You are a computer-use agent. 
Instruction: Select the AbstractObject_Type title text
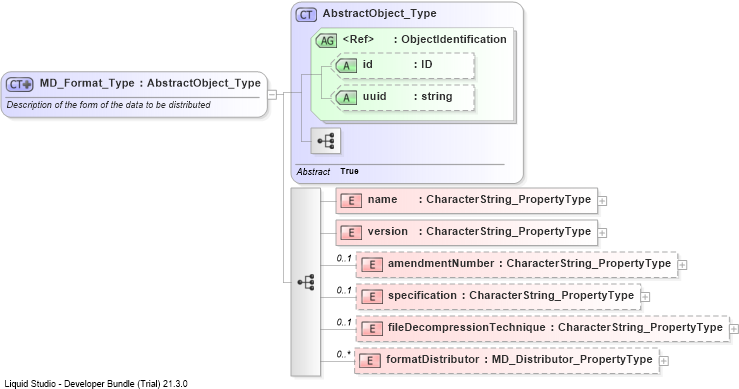(379, 14)
